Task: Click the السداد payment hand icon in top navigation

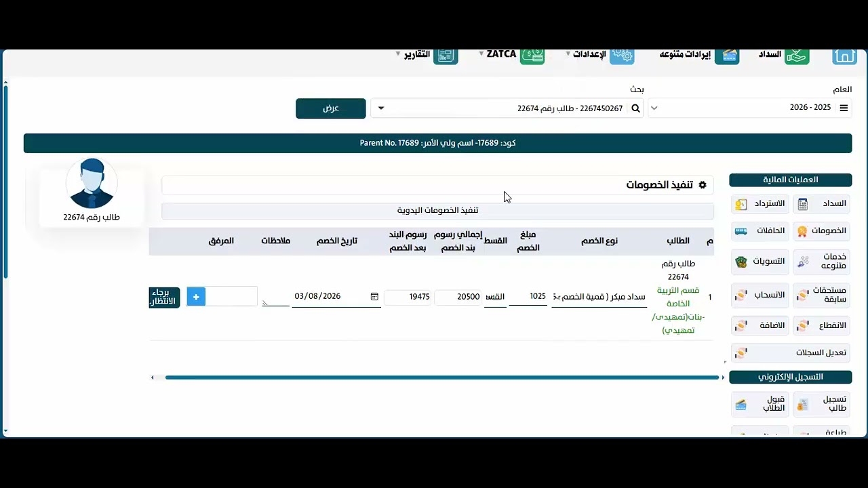Action: tap(797, 56)
